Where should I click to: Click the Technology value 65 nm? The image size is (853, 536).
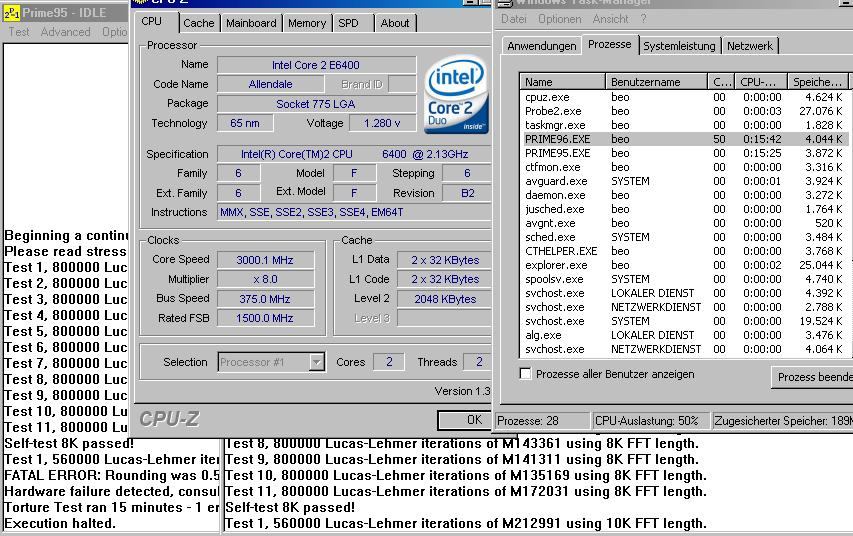tap(245, 123)
